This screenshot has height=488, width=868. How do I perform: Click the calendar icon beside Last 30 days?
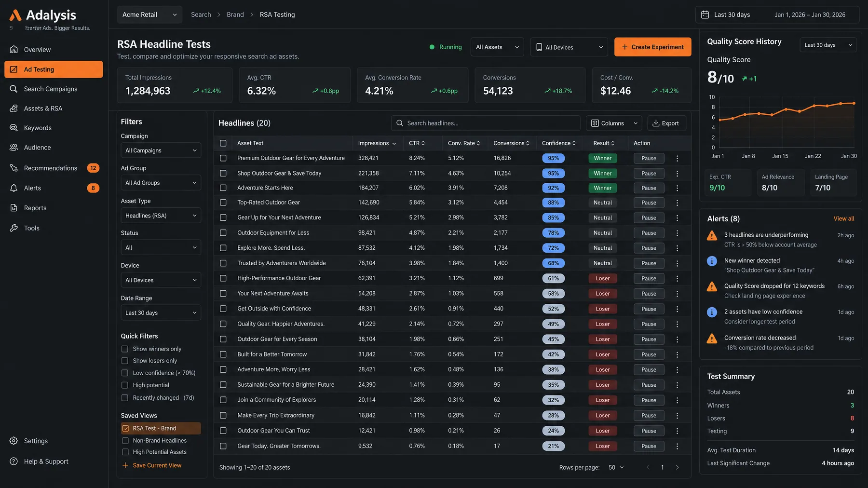pos(705,14)
